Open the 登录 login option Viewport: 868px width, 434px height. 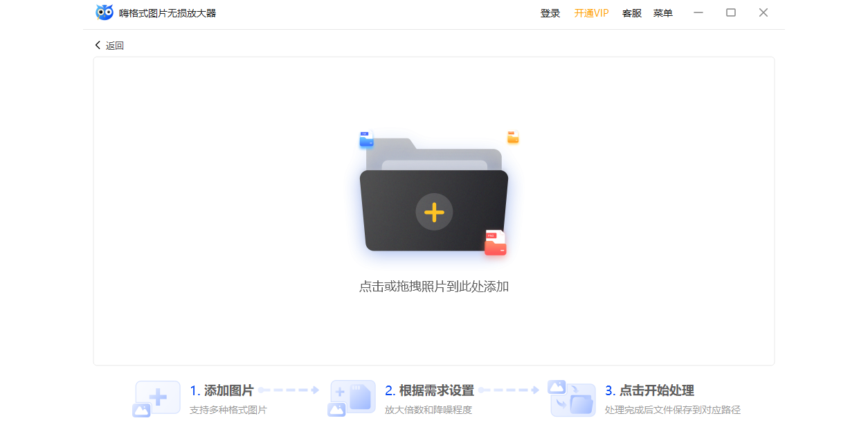(550, 13)
